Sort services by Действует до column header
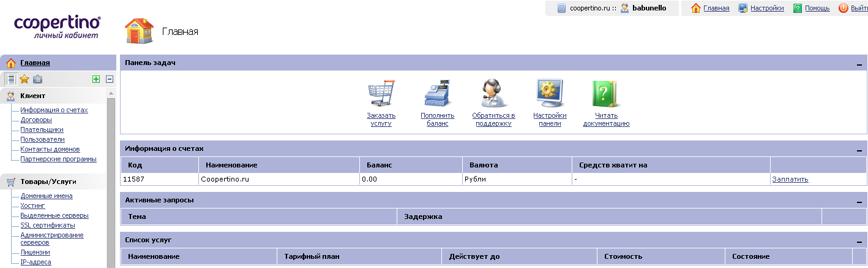The image size is (868, 268). pos(519,256)
